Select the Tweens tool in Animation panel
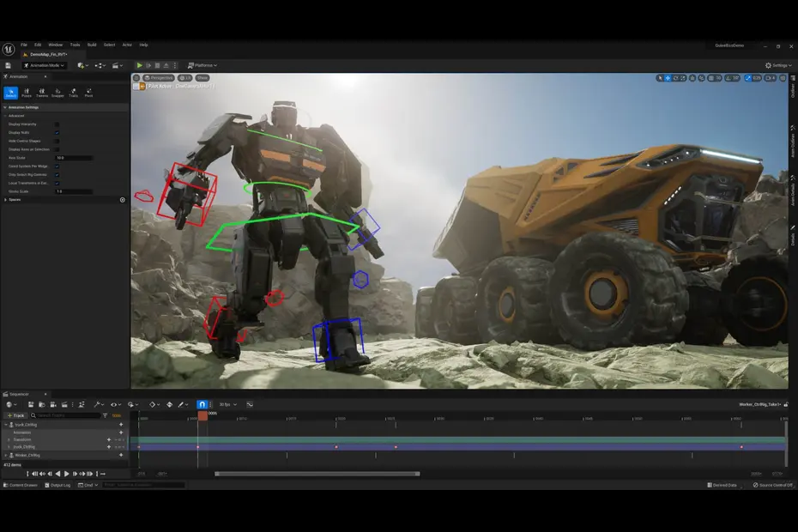The width and height of the screenshot is (798, 532). click(42, 93)
